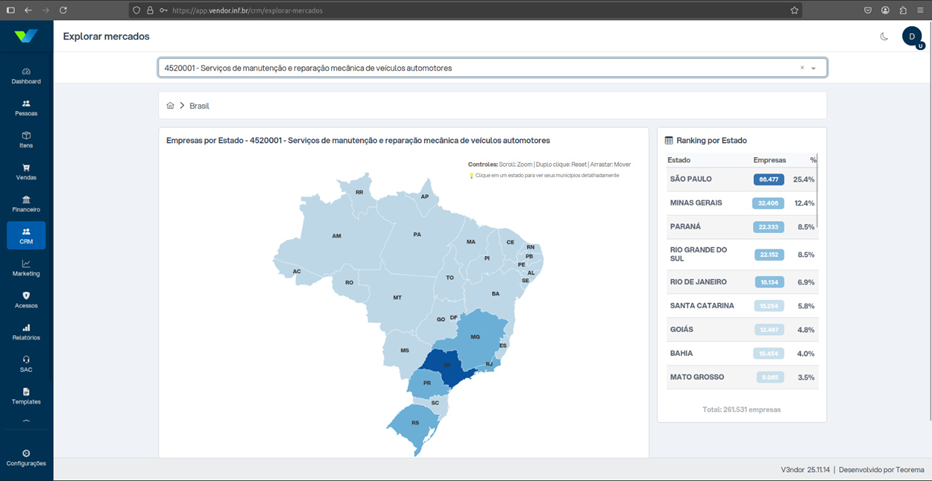Open Acessos shield icon

click(26, 295)
